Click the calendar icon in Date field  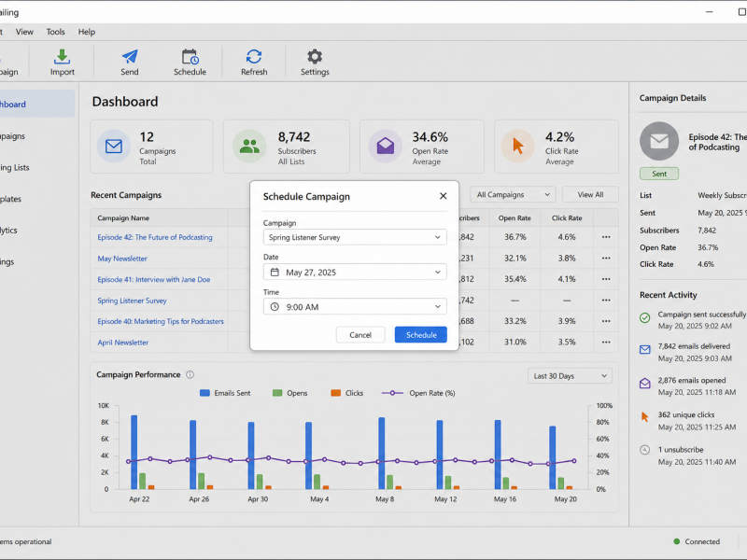[x=275, y=272]
